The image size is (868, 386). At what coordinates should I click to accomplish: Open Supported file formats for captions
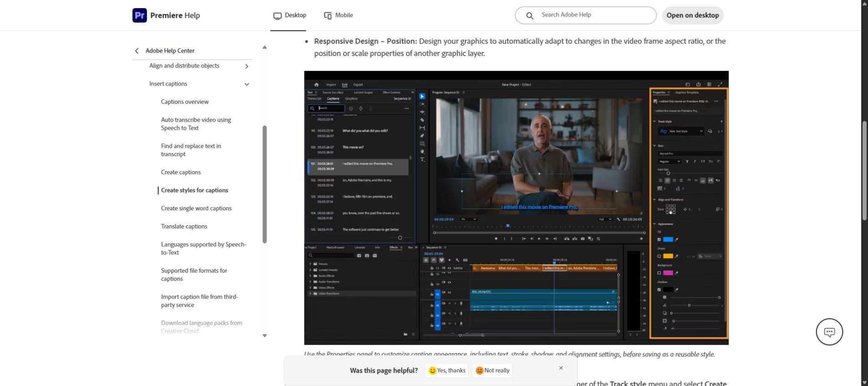[194, 274]
